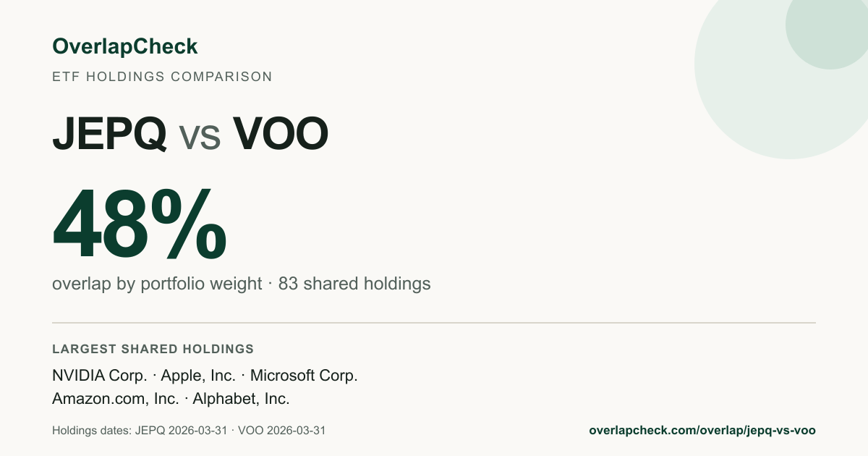Click the JEPQ 2026-03-31 holdings date
868x456 pixels.
point(182,431)
